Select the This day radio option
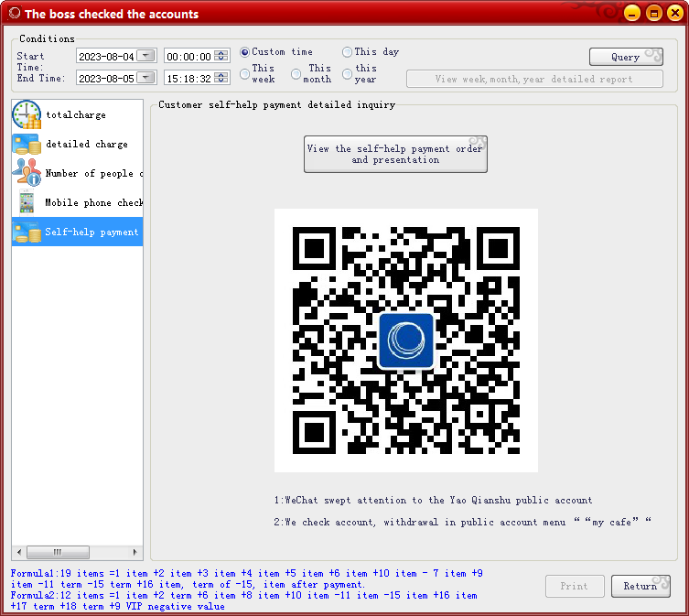The width and height of the screenshot is (689, 616). pos(347,52)
